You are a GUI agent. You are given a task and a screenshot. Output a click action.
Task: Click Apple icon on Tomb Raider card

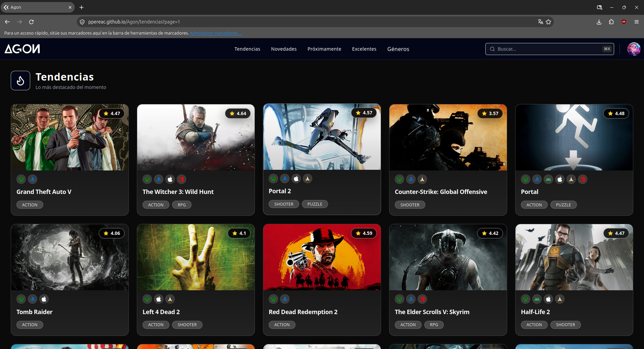coord(44,299)
